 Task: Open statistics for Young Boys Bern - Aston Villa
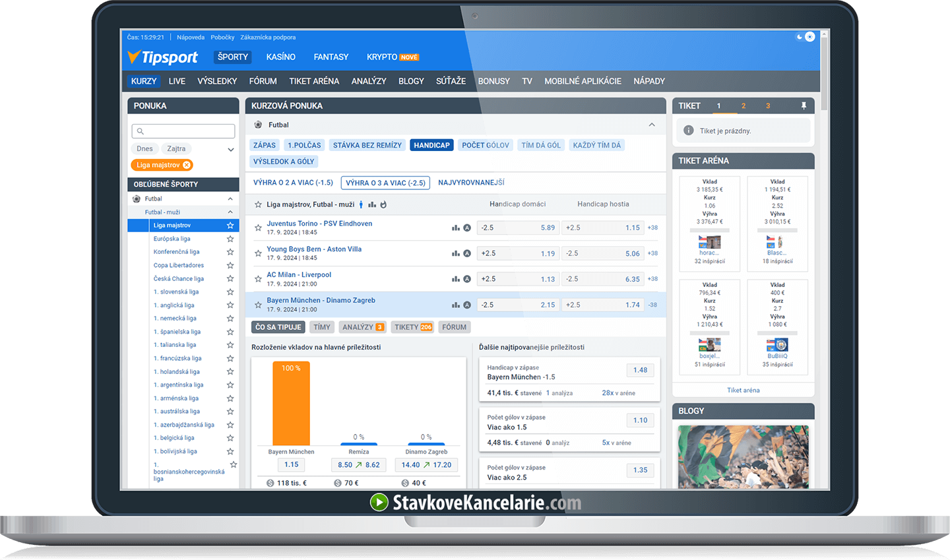(x=455, y=253)
